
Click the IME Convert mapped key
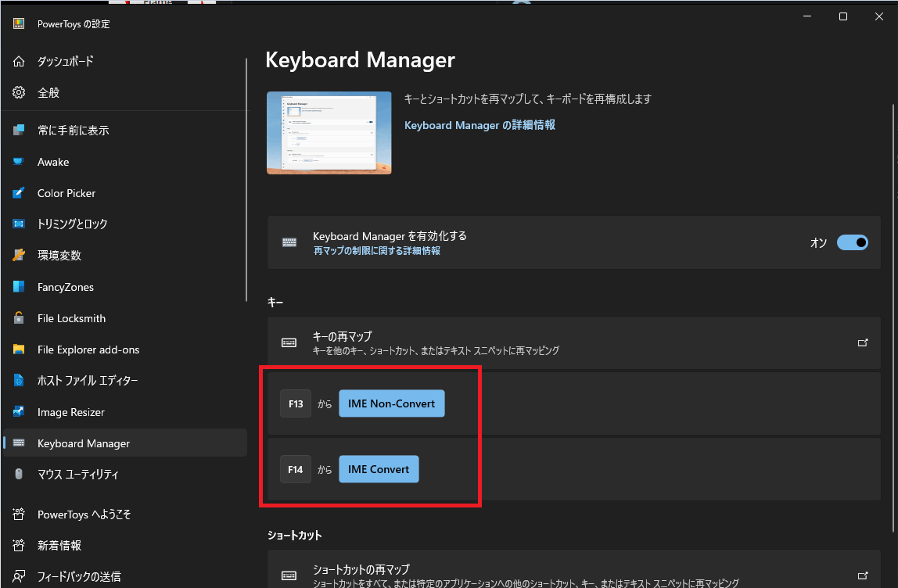(379, 469)
